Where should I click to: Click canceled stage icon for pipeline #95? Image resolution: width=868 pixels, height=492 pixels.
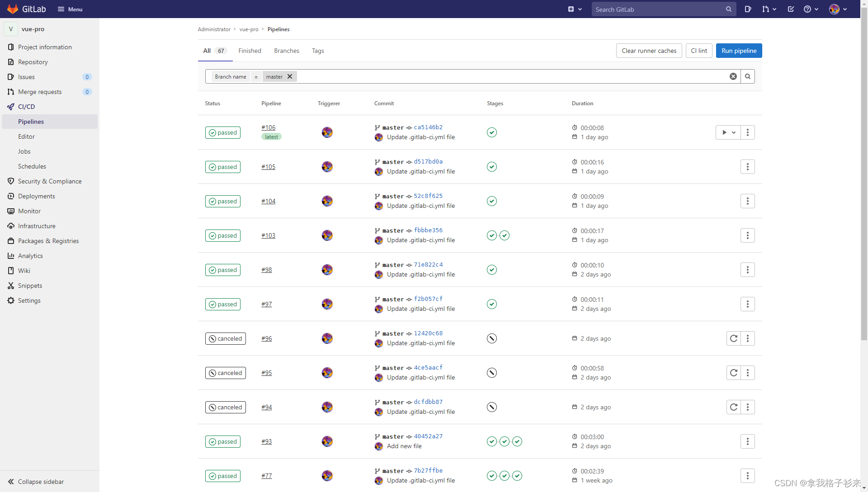(x=492, y=373)
